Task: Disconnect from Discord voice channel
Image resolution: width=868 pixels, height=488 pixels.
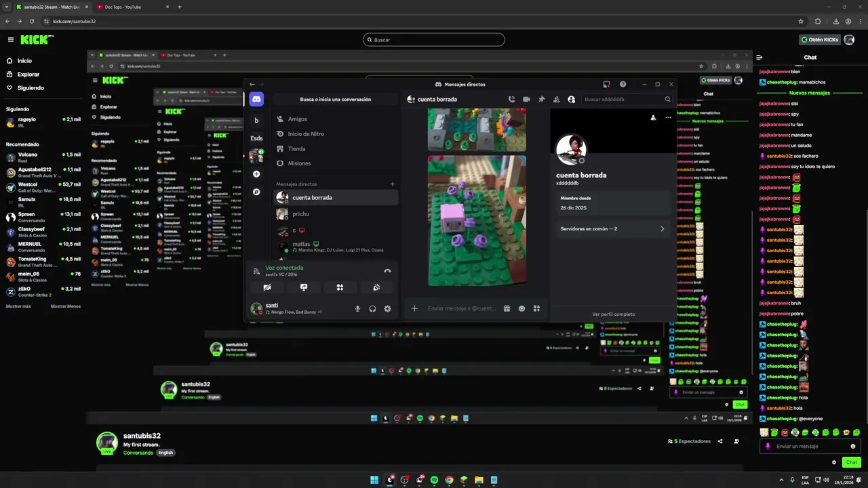Action: click(x=387, y=271)
